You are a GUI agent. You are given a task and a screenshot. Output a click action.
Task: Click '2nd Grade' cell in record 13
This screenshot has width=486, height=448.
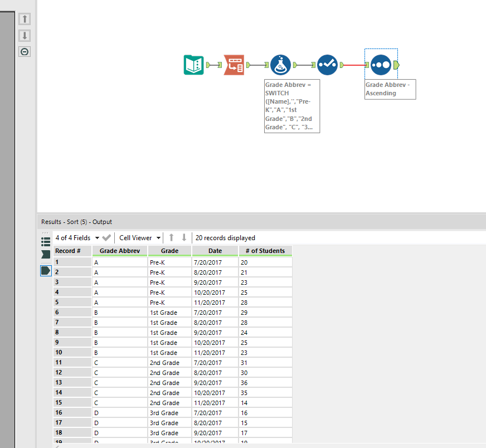coord(169,383)
